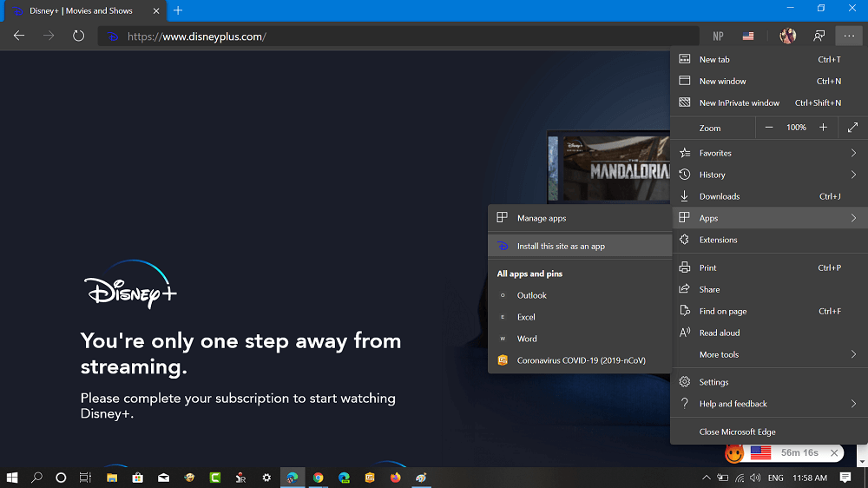Image resolution: width=868 pixels, height=488 pixels.
Task: Switch to Firefox on taskbar
Action: pos(395,478)
